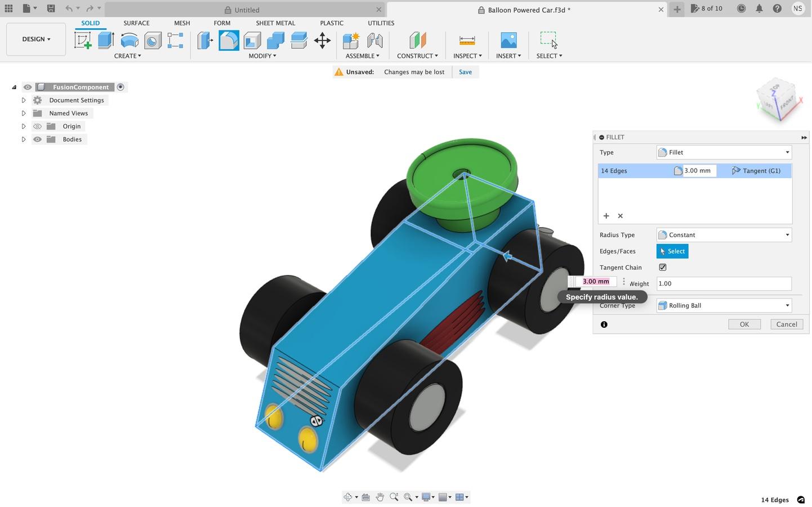Undo the last action

69,8
